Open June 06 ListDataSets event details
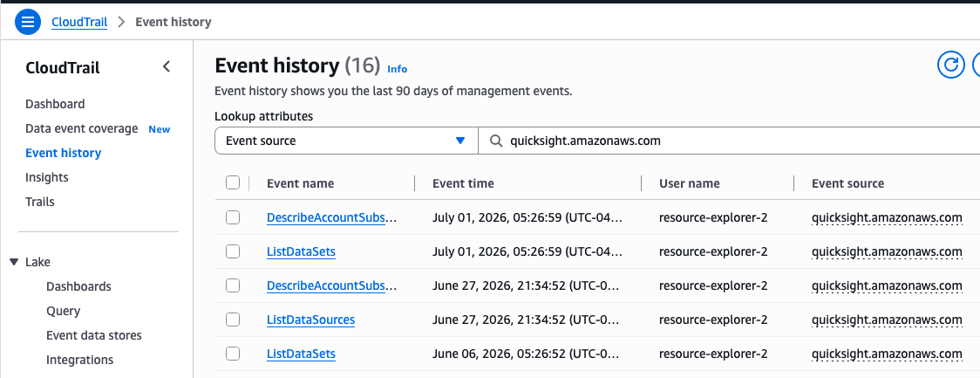 click(301, 354)
